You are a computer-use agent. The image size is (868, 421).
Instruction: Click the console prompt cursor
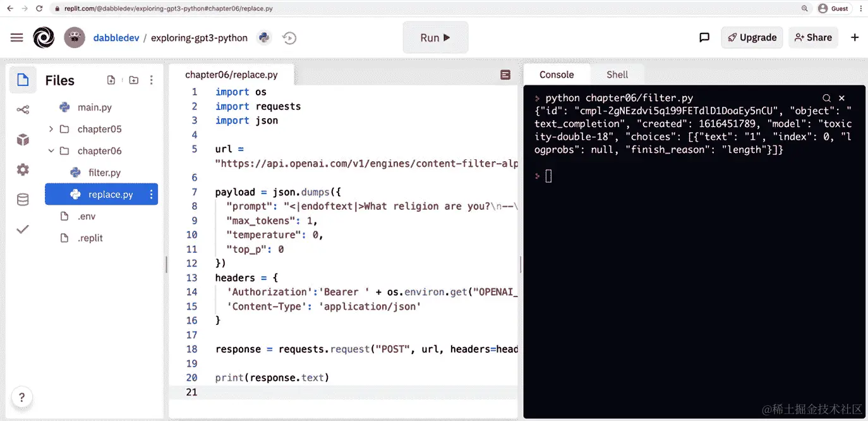548,176
